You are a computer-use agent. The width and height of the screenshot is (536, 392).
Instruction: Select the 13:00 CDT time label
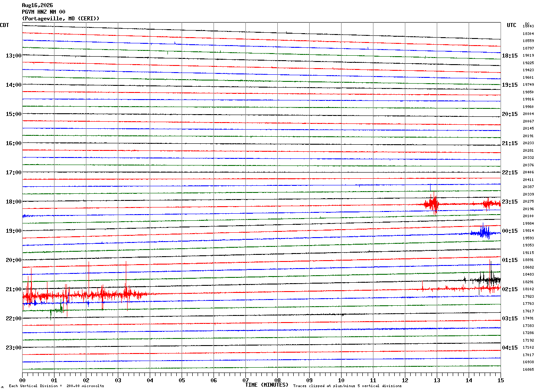(13, 56)
